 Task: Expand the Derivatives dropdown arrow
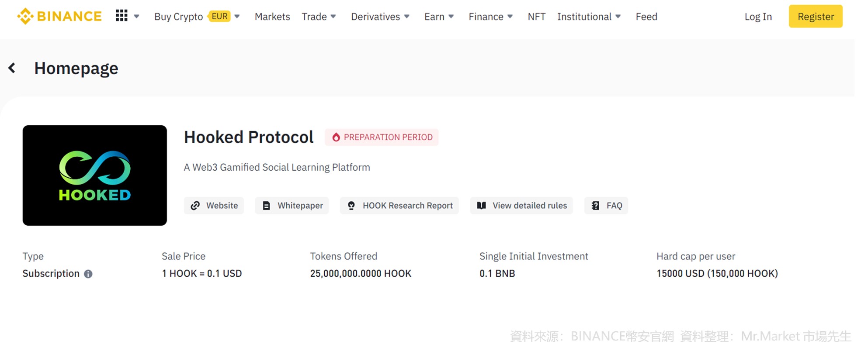coord(406,17)
